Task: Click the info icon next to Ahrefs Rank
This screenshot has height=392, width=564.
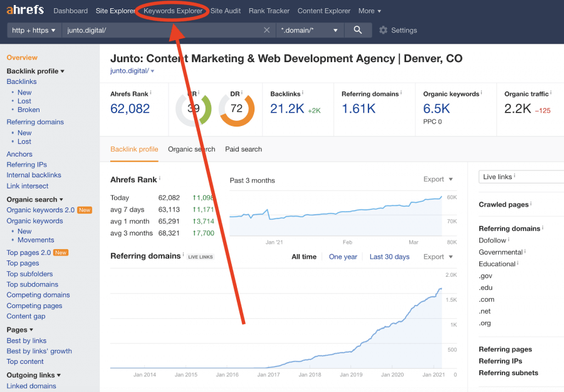Action: pyautogui.click(x=152, y=92)
